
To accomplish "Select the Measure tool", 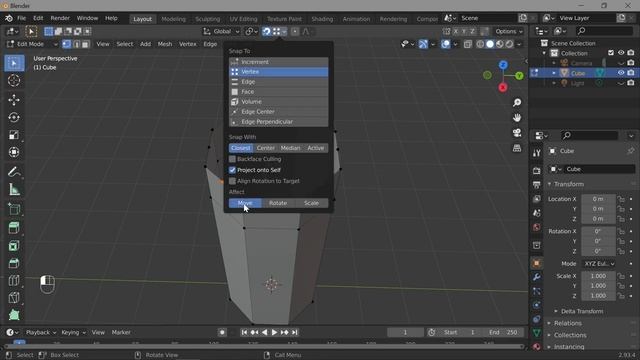I will click(14, 189).
